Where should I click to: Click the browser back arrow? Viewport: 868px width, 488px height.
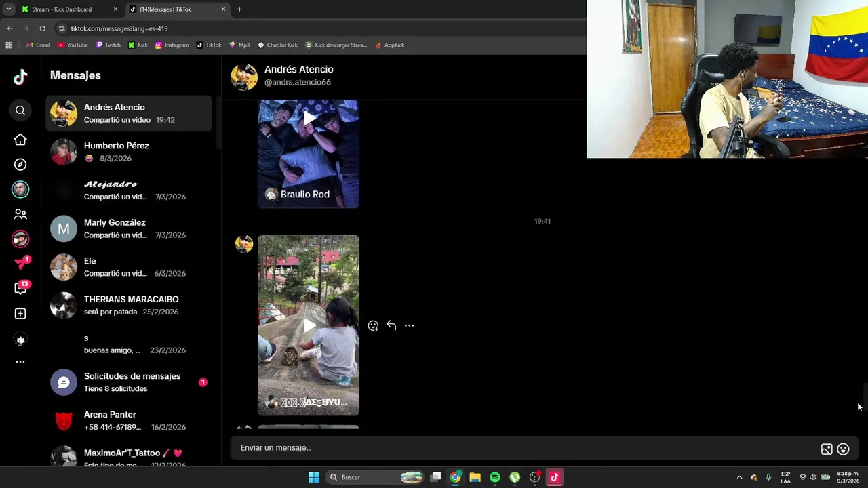[x=9, y=28]
